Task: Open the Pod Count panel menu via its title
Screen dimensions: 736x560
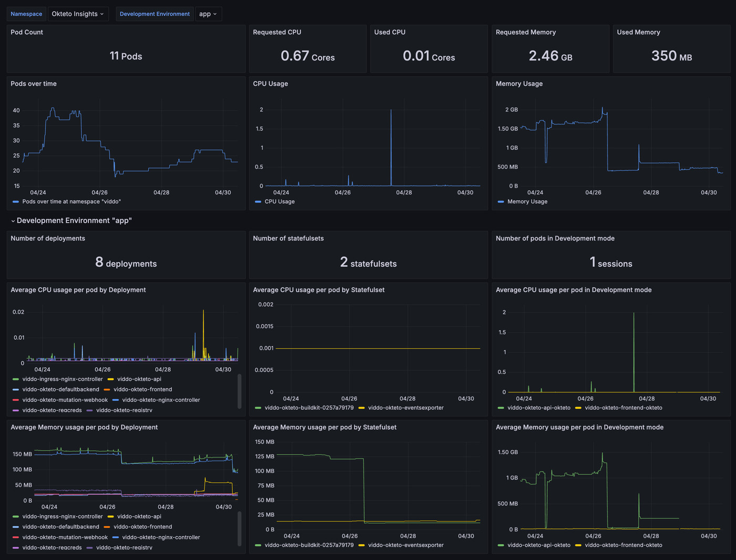Action: pyautogui.click(x=27, y=32)
